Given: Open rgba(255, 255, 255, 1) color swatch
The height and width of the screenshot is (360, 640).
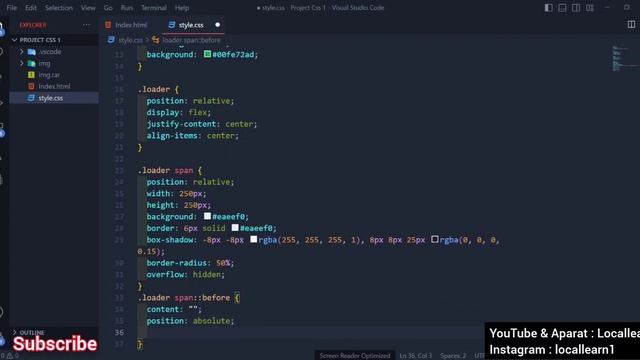Looking at the screenshot, I should (253, 240).
